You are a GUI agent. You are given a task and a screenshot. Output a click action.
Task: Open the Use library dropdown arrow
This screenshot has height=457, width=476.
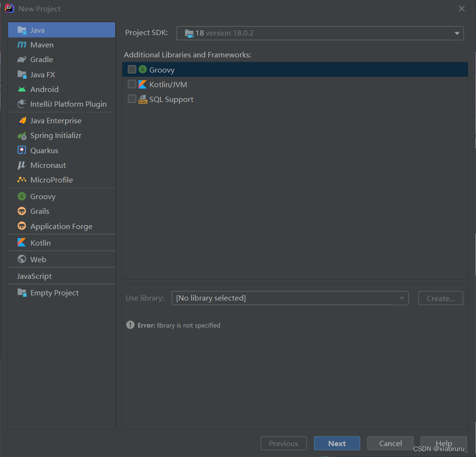402,298
